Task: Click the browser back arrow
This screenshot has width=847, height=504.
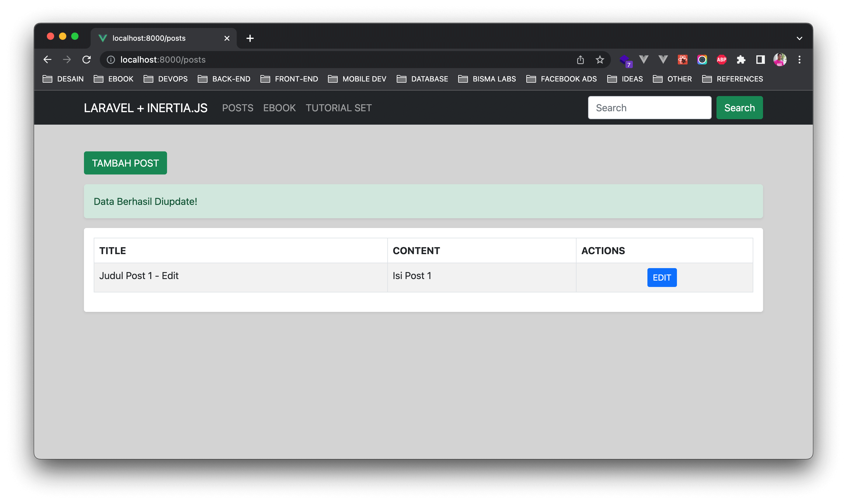Action: click(47, 60)
